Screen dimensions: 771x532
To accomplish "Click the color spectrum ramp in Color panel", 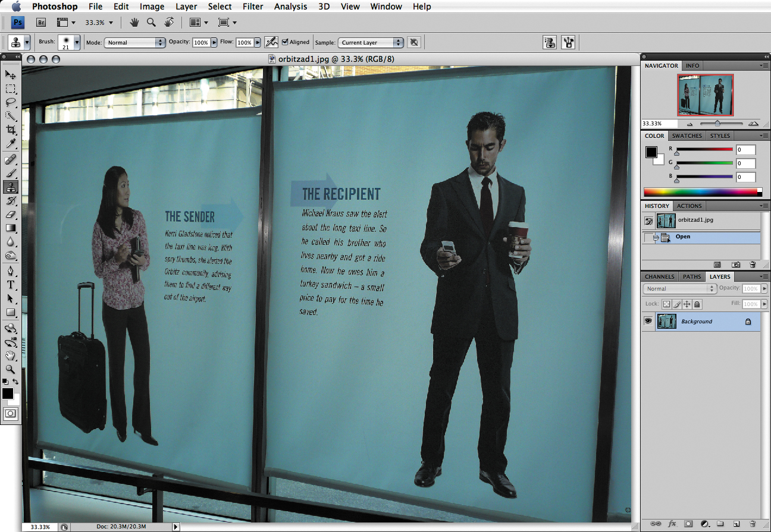I will tap(702, 192).
